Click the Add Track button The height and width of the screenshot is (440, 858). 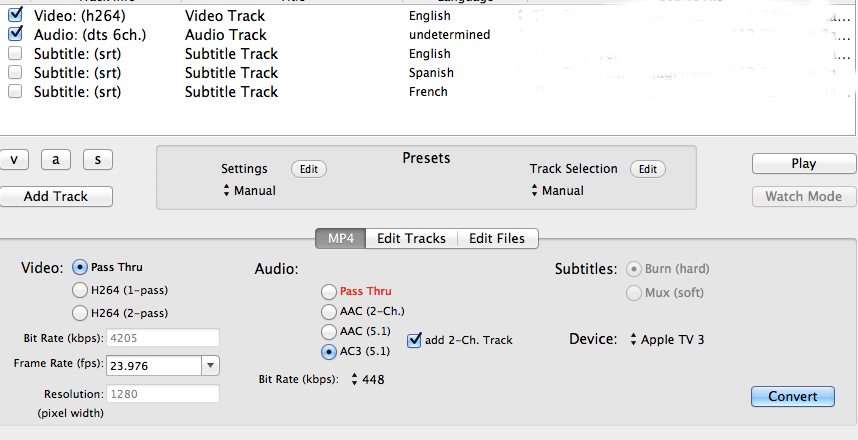point(56,196)
